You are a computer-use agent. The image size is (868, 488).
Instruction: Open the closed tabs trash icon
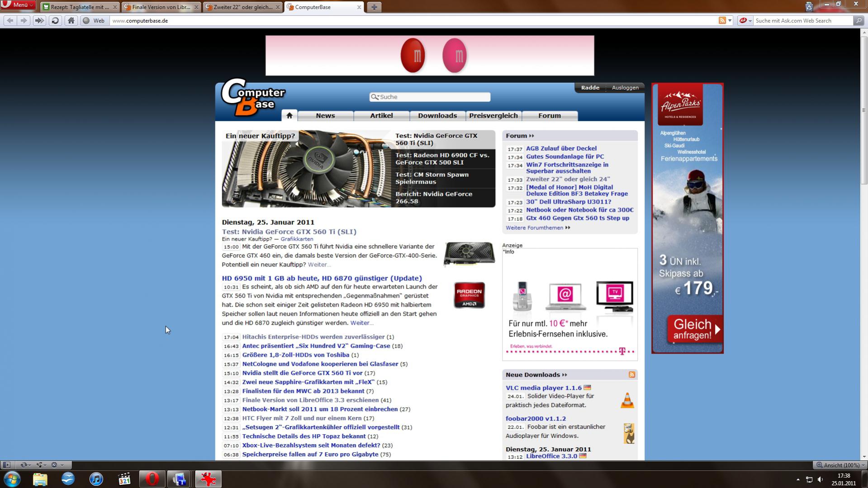(x=809, y=6)
